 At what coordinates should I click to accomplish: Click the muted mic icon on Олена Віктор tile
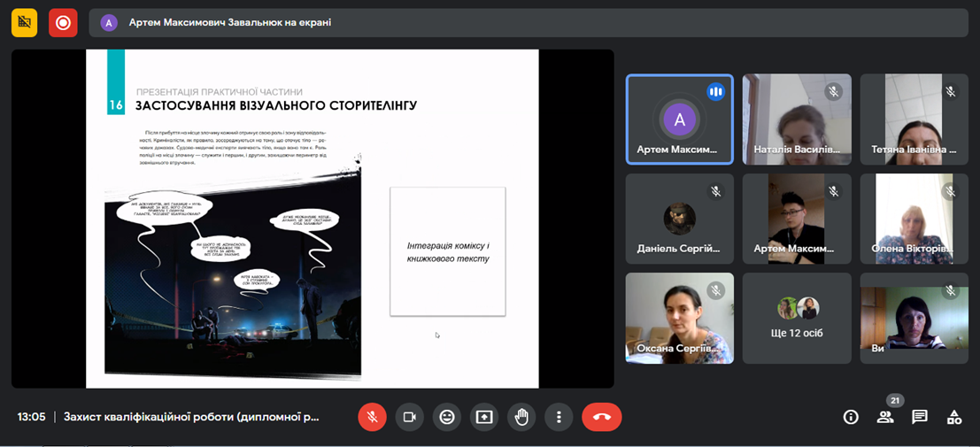[951, 191]
